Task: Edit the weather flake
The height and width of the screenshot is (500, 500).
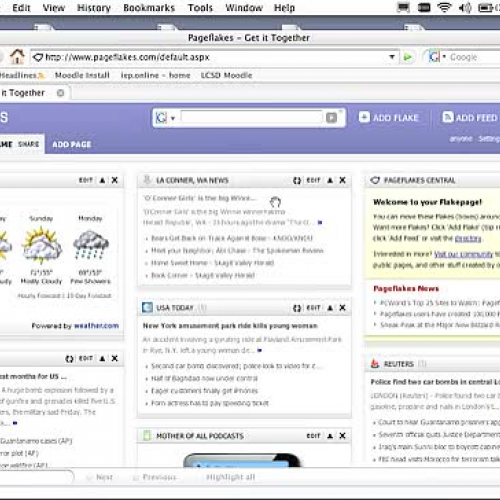Action: (x=85, y=180)
